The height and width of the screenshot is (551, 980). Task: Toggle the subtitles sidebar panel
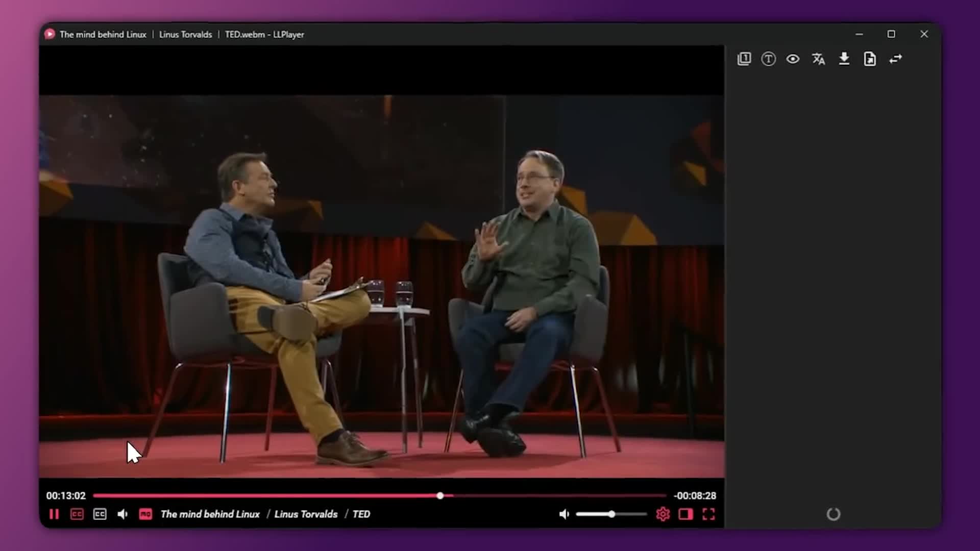click(x=685, y=514)
